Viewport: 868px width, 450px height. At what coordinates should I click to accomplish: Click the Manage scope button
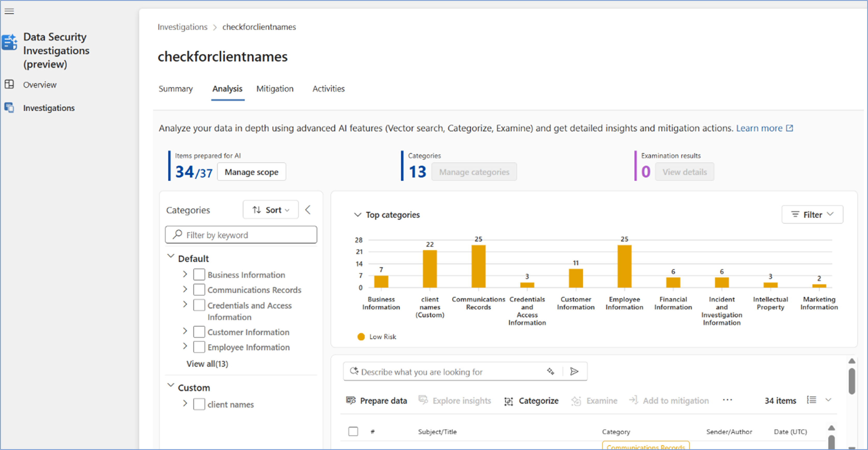(x=251, y=172)
